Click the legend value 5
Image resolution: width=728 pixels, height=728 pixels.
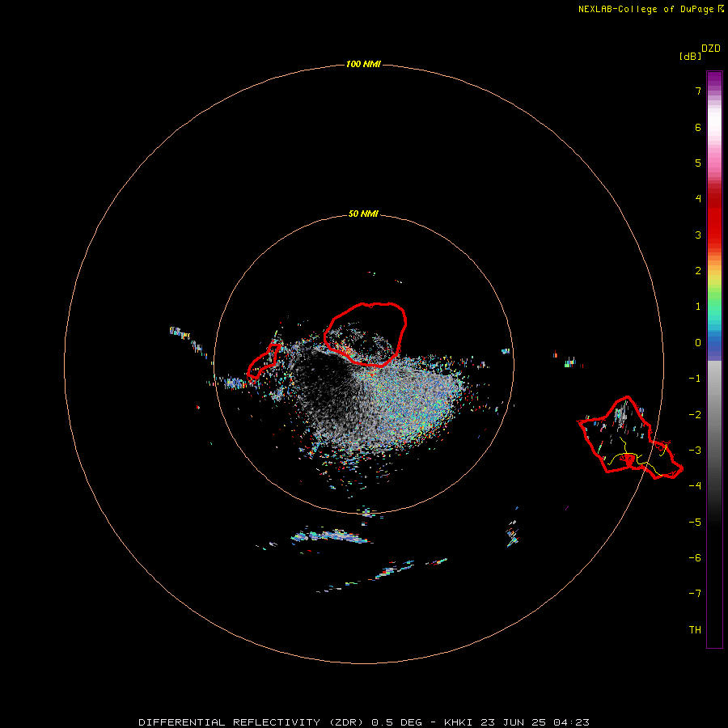point(698,163)
